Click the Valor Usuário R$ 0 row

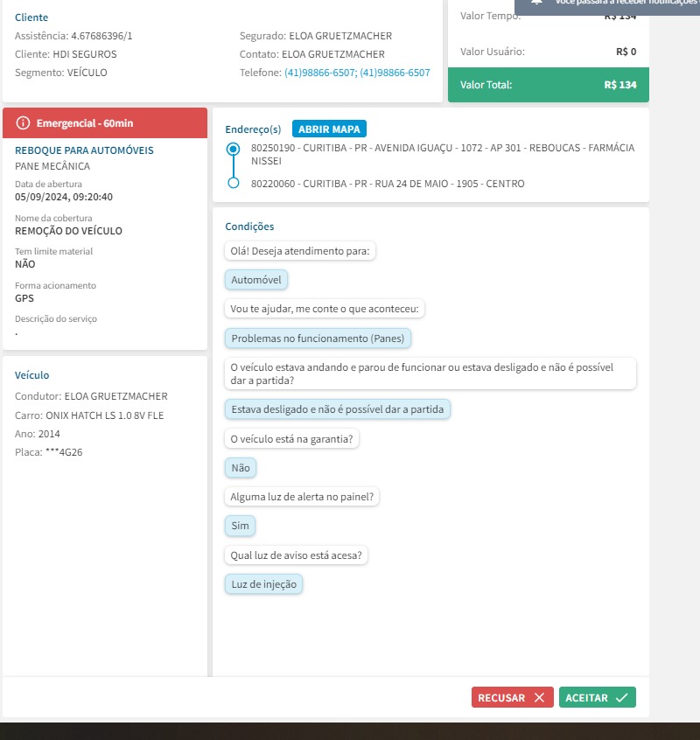pyautogui.click(x=549, y=52)
